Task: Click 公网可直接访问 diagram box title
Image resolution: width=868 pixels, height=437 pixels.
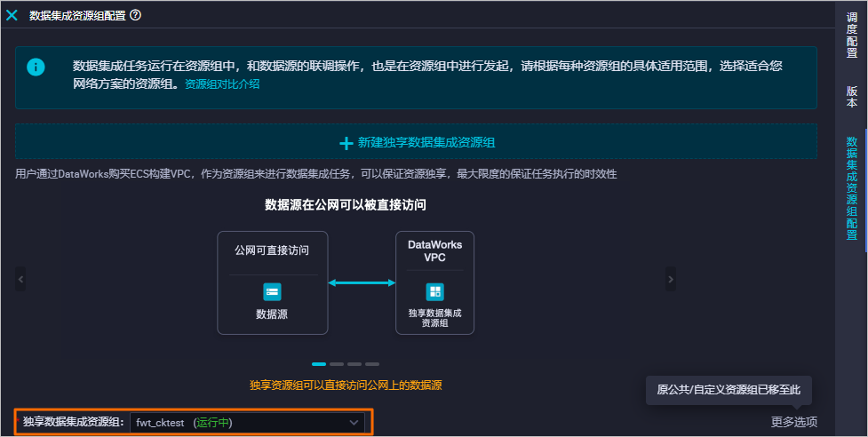Action: 272,250
